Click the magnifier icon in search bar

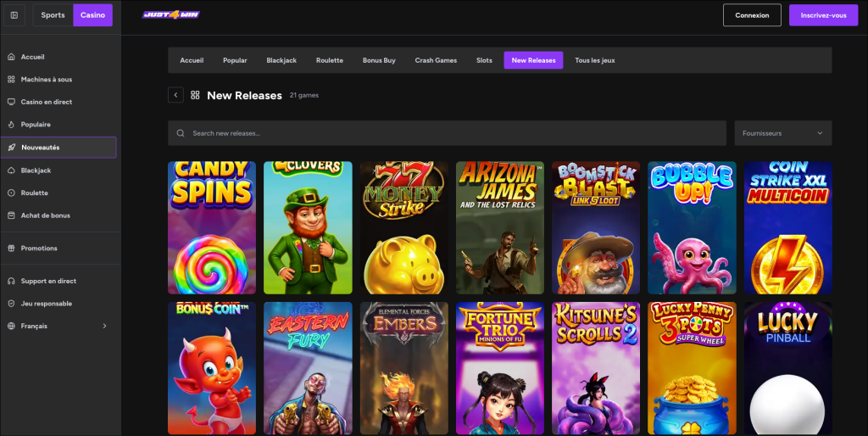tap(181, 133)
